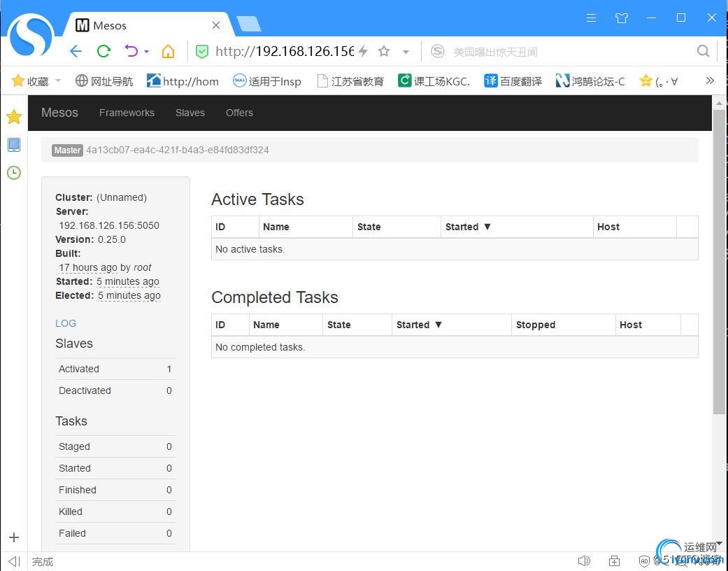Screen dimensions: 728x571
Task: Open the browser home page icon
Action: pos(168,51)
